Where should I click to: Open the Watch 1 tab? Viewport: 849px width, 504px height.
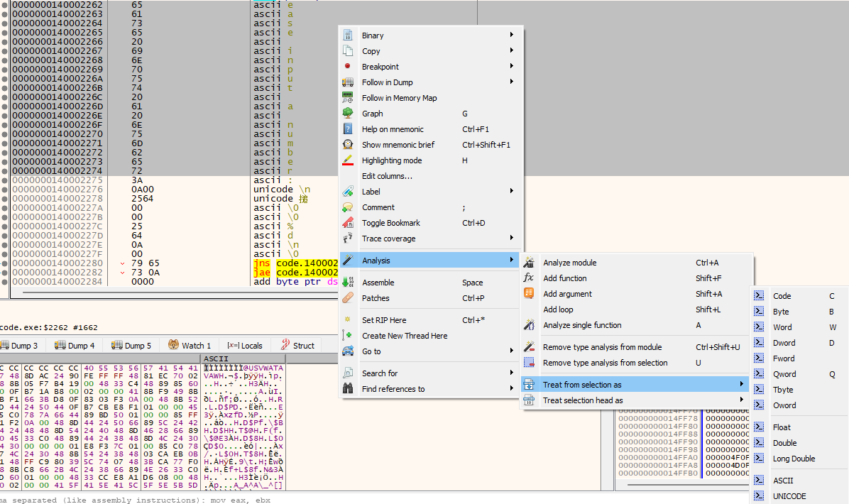point(190,346)
